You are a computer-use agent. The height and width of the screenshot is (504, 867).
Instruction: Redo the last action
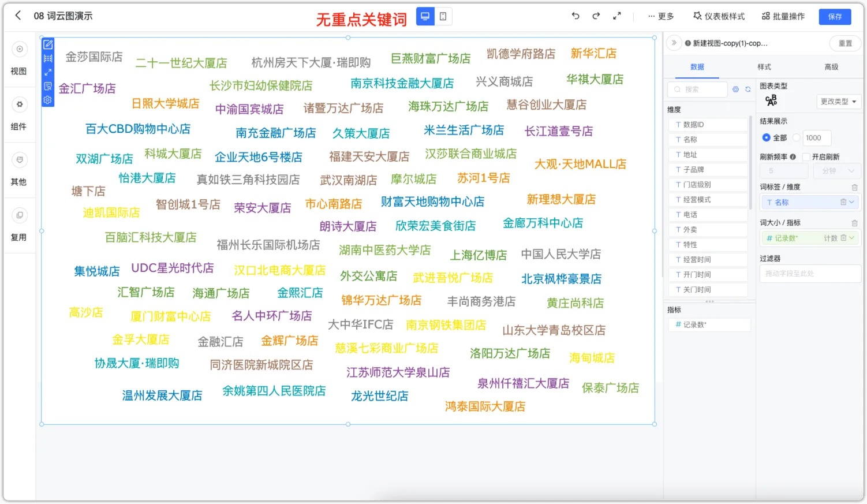pos(596,16)
